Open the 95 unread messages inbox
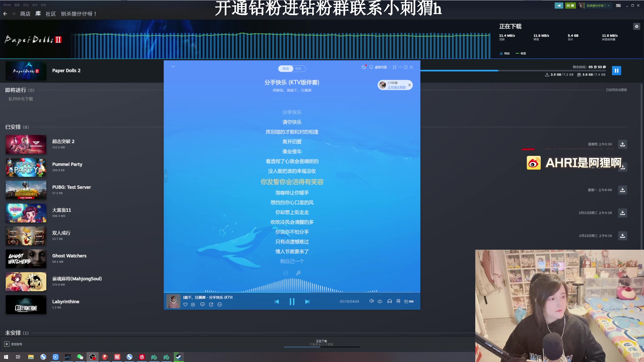Screen dimensions: 644x362 [570, 6]
